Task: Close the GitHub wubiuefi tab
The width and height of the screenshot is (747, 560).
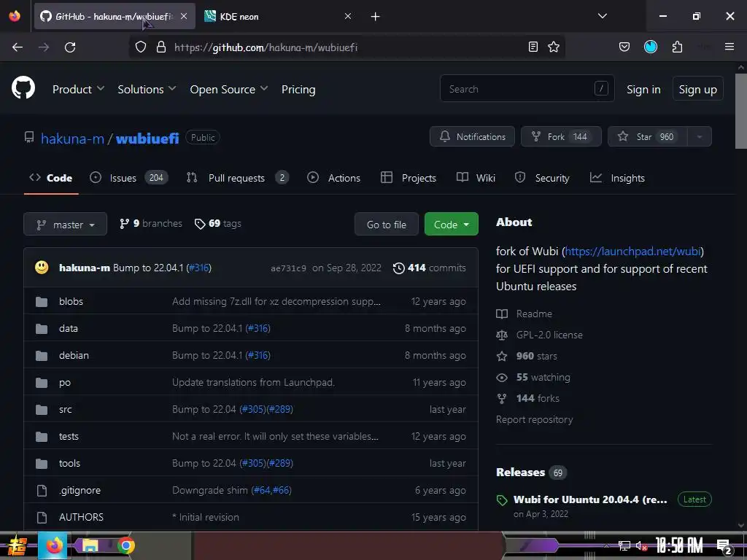Action: coord(184,16)
